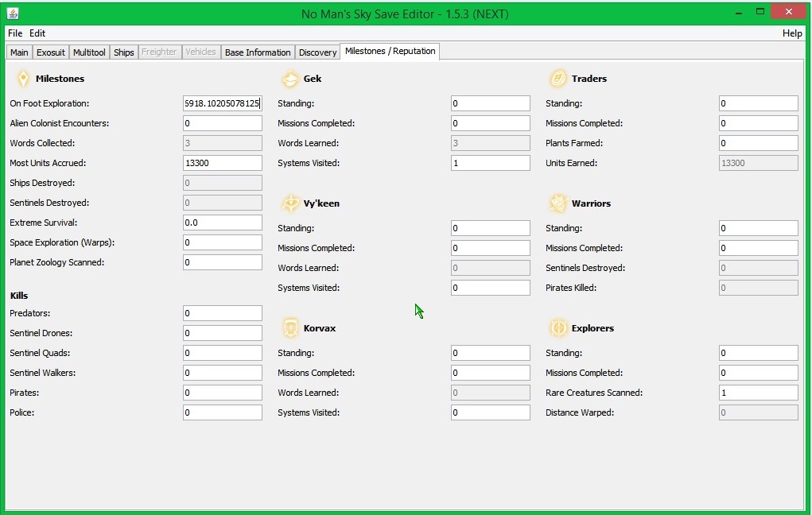Edit the Korvax Standing field

click(x=491, y=353)
